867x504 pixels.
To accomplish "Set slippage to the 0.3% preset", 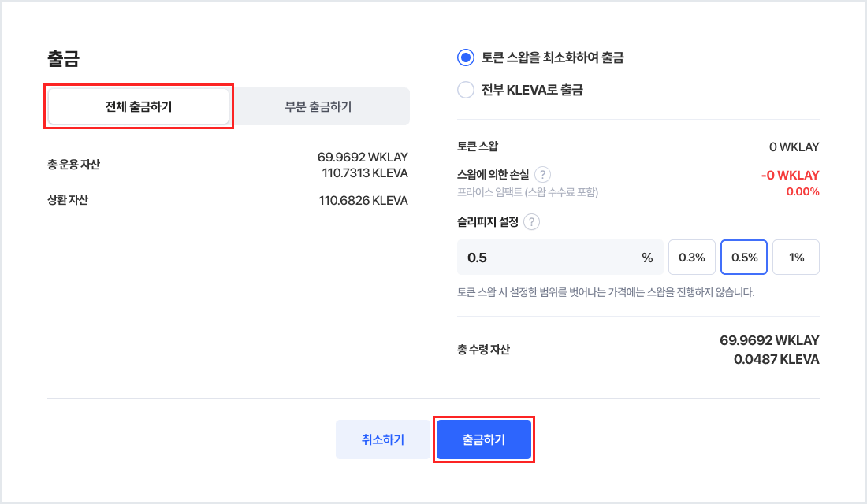I will click(692, 258).
